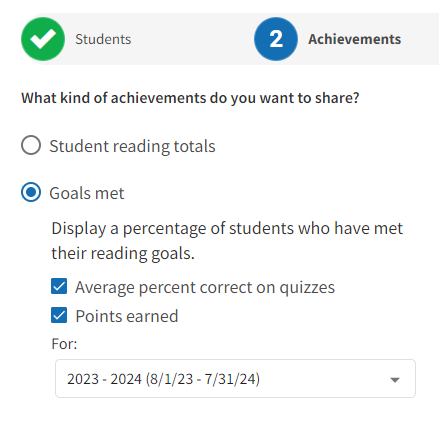The height and width of the screenshot is (424, 439).
Task: Click 'Average percent correct on quizzes' label
Action: tap(205, 287)
